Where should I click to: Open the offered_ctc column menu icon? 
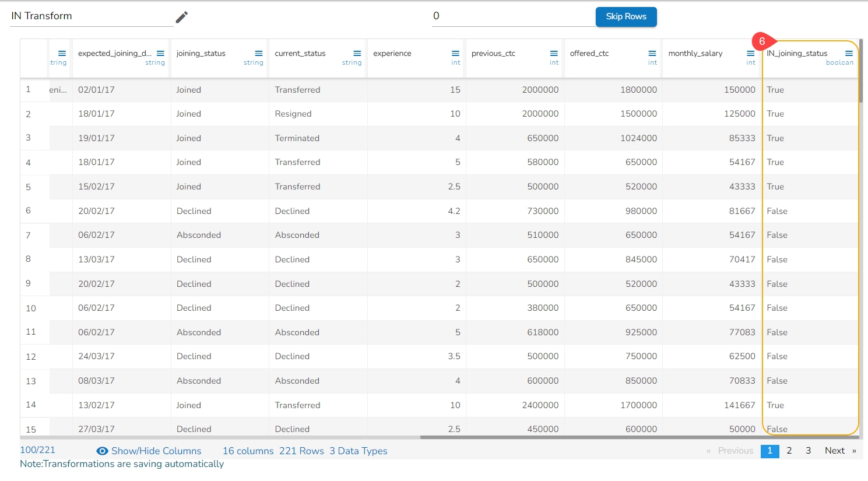652,54
